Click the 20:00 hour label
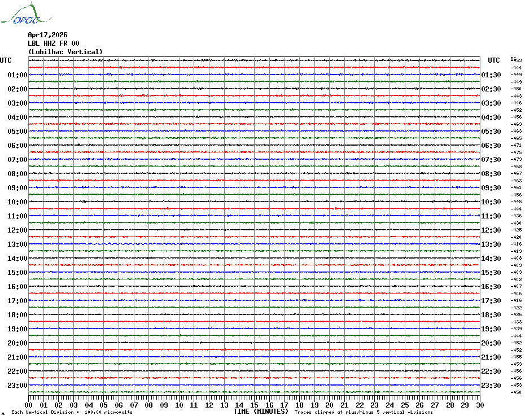 [x=17, y=343]
